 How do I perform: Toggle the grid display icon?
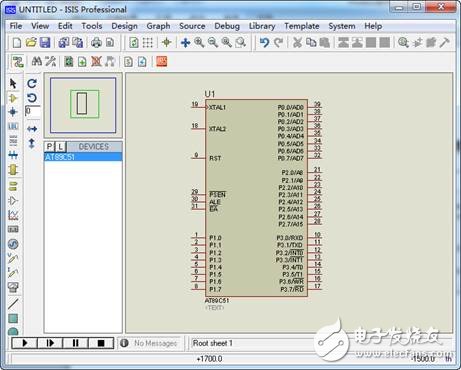coord(148,42)
